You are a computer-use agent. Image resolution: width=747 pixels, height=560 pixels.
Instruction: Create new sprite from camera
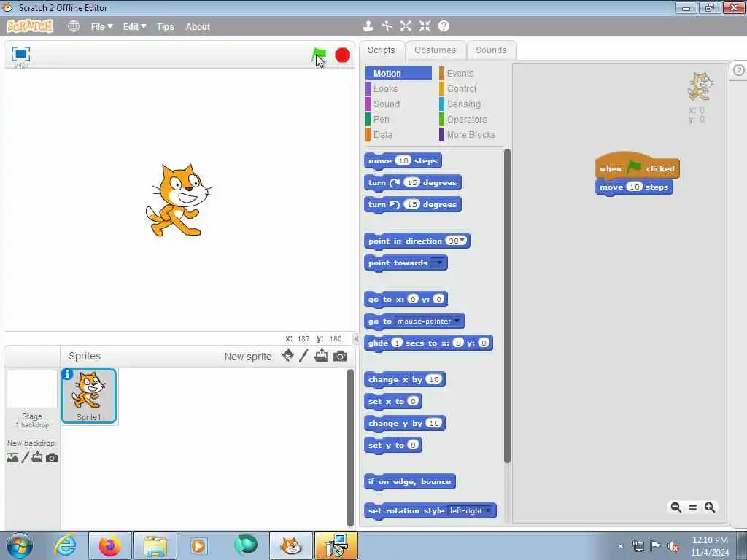click(x=340, y=356)
